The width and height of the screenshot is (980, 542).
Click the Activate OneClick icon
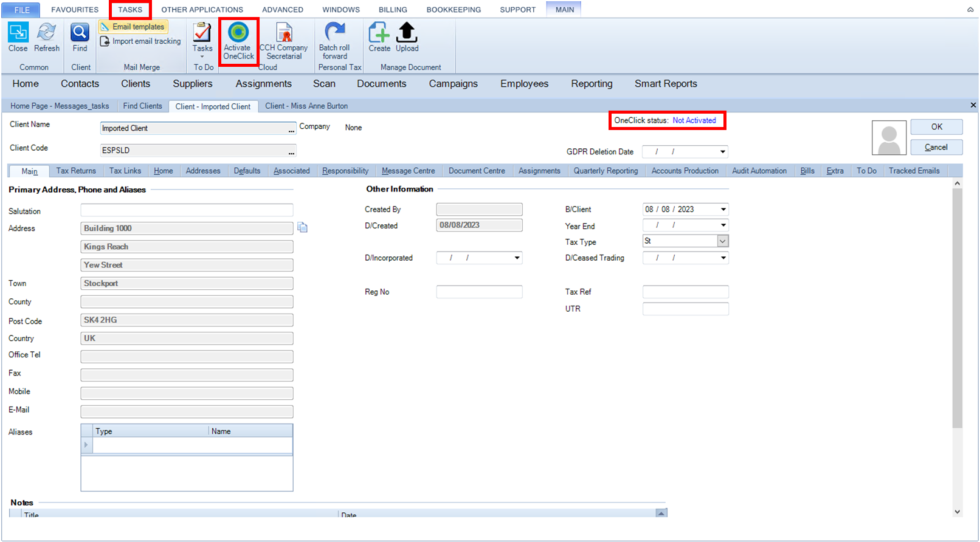[x=238, y=32]
